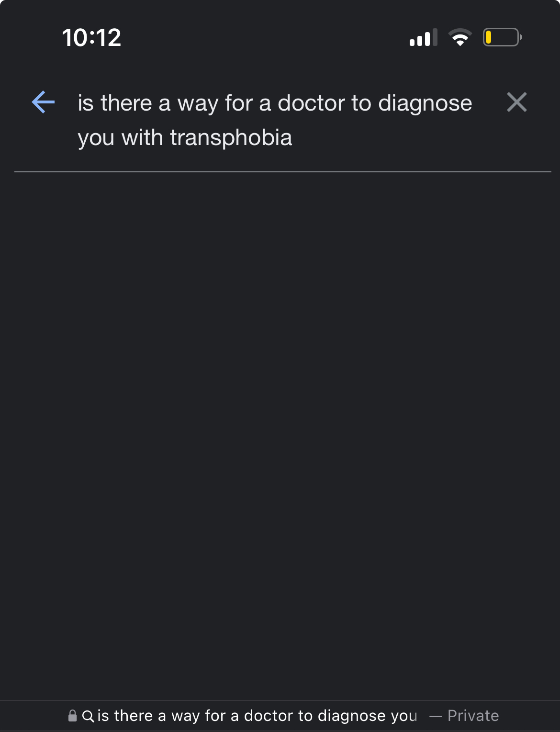
Task: Tap the Private label in the address bar
Action: coord(473,716)
